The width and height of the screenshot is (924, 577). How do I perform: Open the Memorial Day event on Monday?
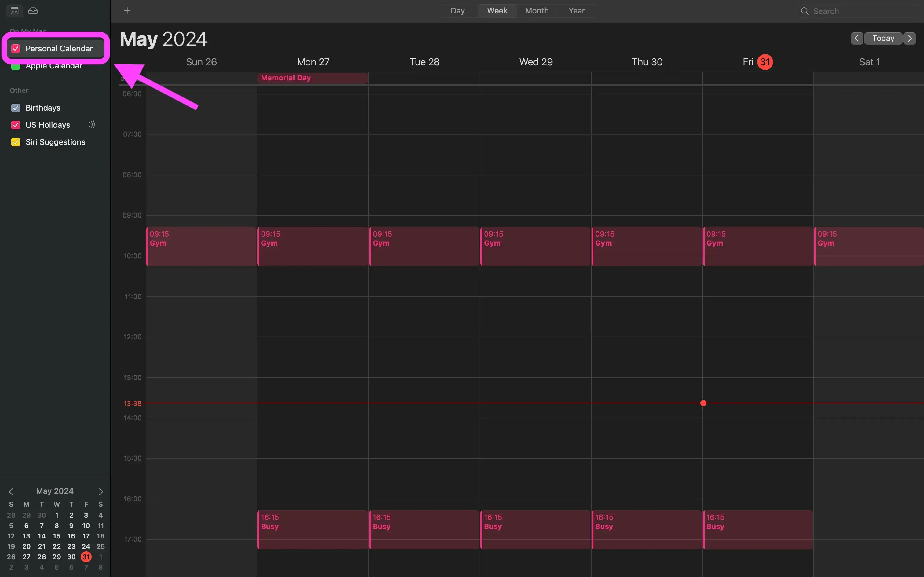[x=313, y=77]
